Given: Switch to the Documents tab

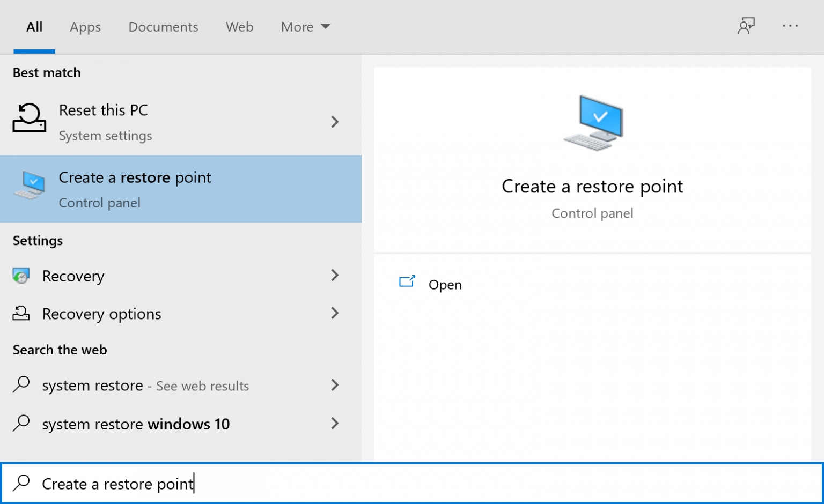Looking at the screenshot, I should [x=163, y=26].
